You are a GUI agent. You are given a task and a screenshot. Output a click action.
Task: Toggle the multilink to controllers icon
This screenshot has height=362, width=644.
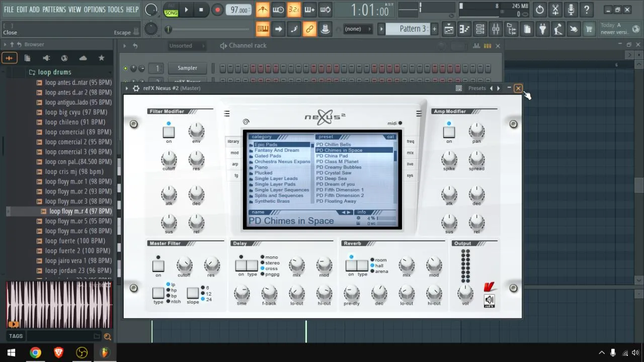(x=309, y=29)
